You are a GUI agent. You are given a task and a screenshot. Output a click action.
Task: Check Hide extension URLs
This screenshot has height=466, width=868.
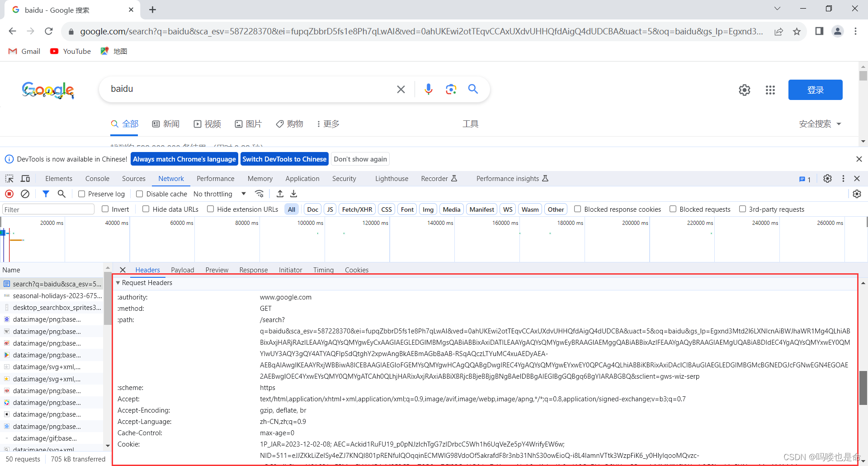click(x=210, y=209)
